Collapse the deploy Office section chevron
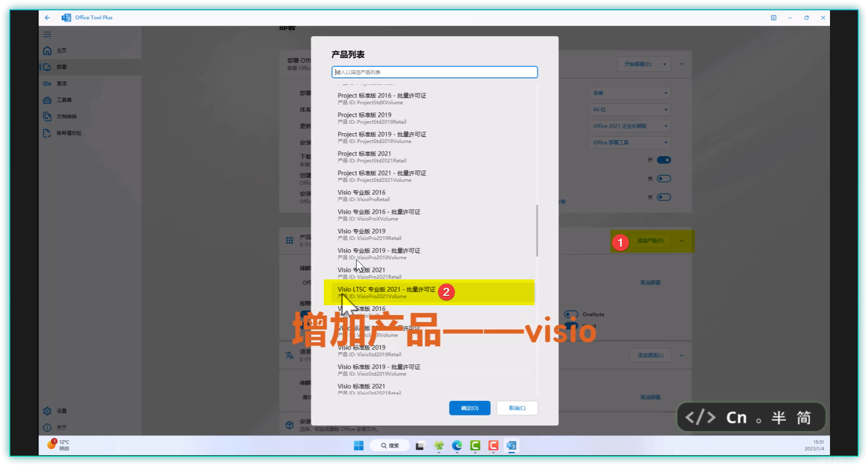This screenshot has height=466, width=868. click(x=682, y=64)
